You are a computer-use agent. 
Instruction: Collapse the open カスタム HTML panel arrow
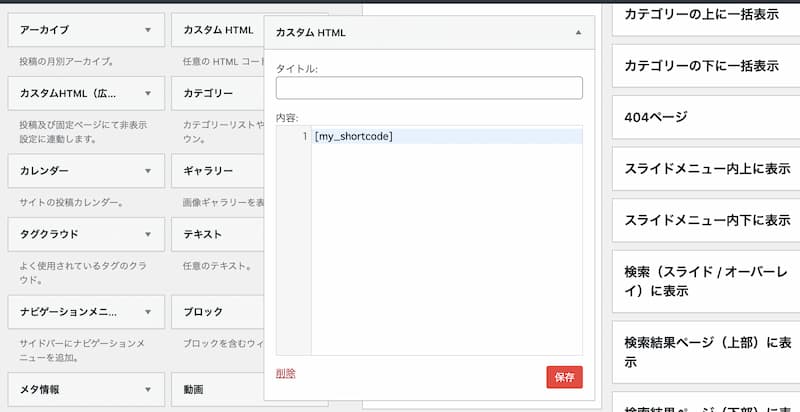click(578, 33)
